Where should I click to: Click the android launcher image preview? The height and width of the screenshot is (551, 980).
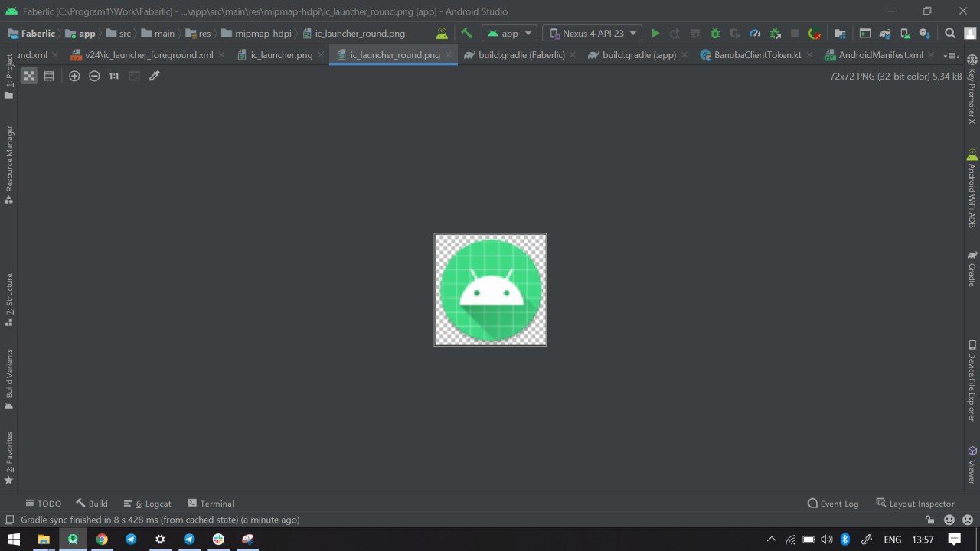[491, 290]
